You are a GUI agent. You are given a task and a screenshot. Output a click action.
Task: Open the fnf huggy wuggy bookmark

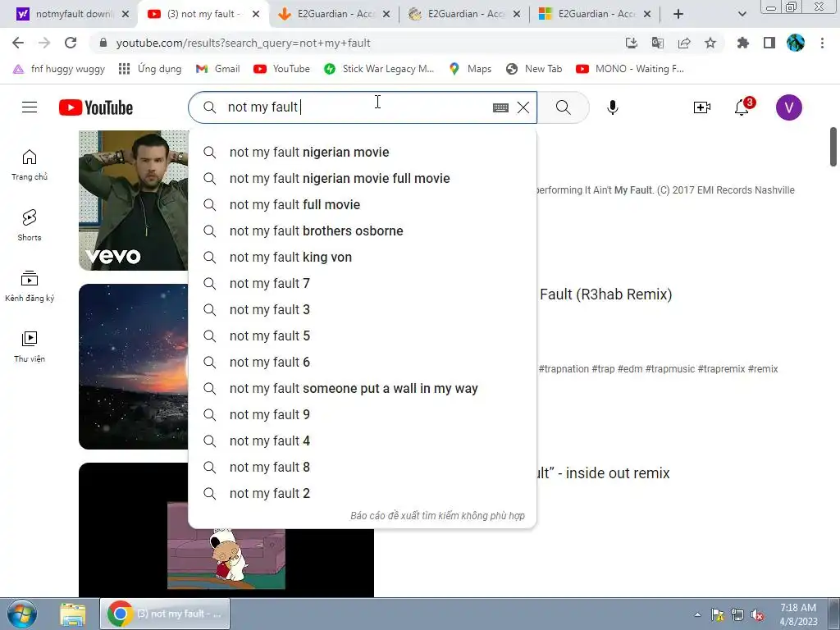point(59,69)
